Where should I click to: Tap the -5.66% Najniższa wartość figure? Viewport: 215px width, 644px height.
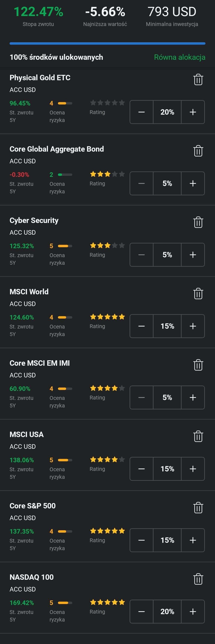tap(105, 12)
